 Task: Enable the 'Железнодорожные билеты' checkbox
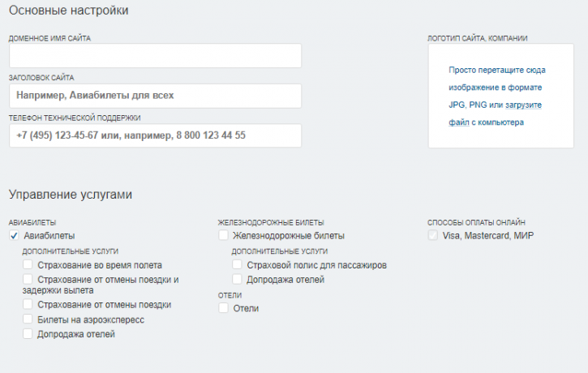point(223,235)
